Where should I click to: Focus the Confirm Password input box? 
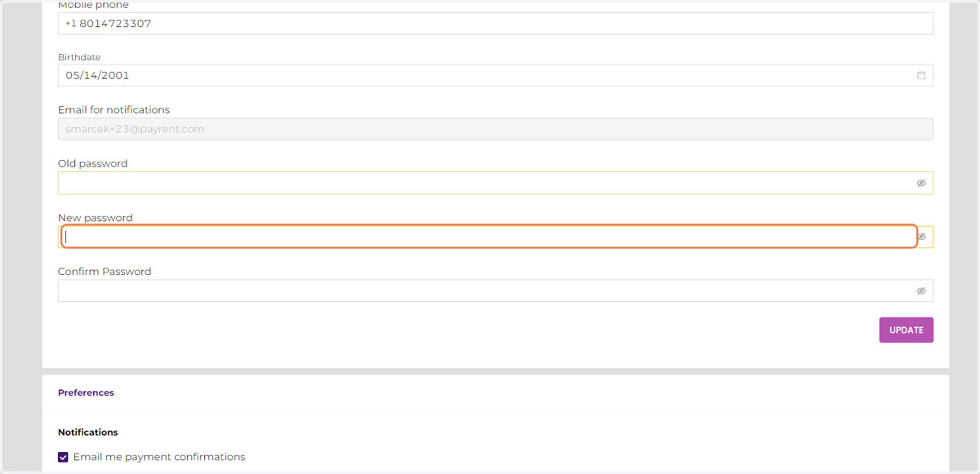[495, 290]
